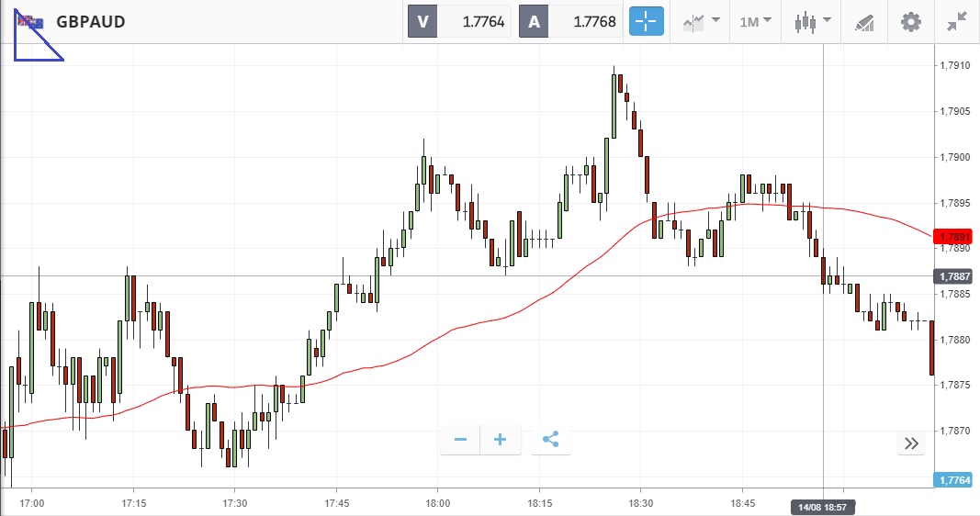This screenshot has height=516, width=980.
Task: Select the drawing tools pencil icon
Action: pos(864,21)
